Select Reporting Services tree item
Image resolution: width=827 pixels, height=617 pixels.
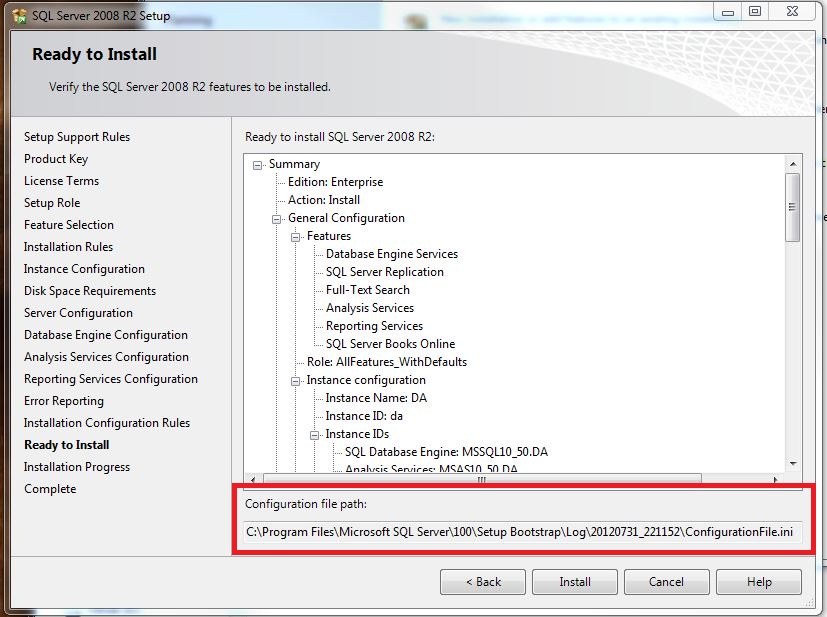tap(374, 326)
